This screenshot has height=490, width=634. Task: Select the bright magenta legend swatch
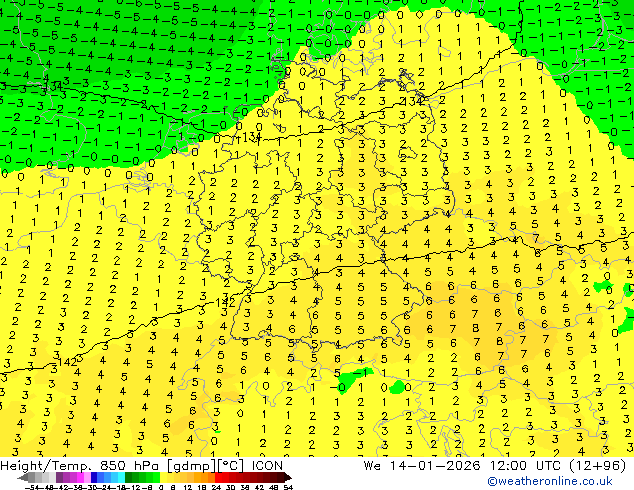pos(80,477)
